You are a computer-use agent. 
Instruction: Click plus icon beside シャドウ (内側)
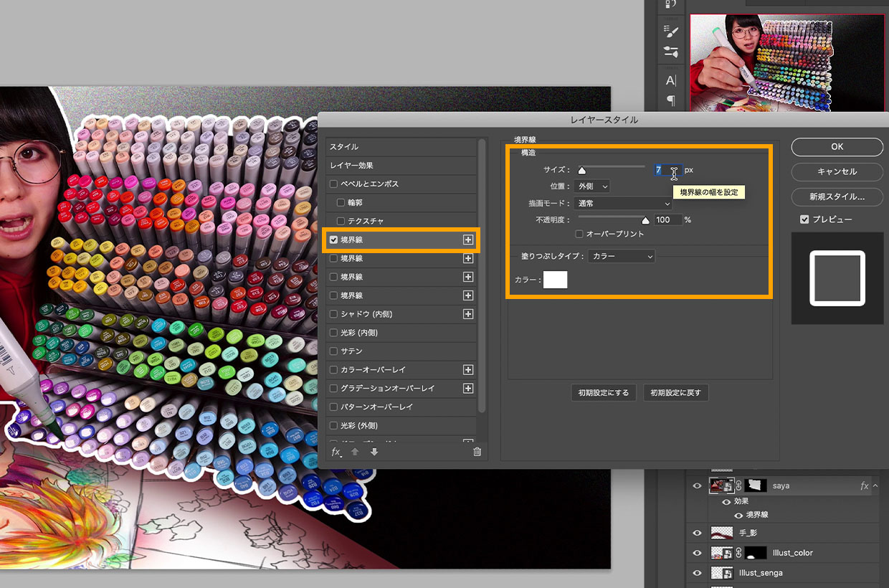468,314
